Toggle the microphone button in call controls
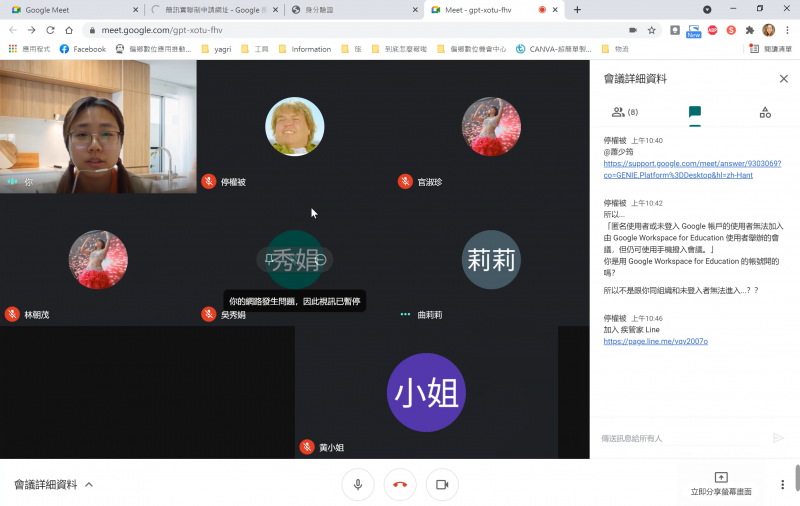This screenshot has width=800, height=506. 358,485
